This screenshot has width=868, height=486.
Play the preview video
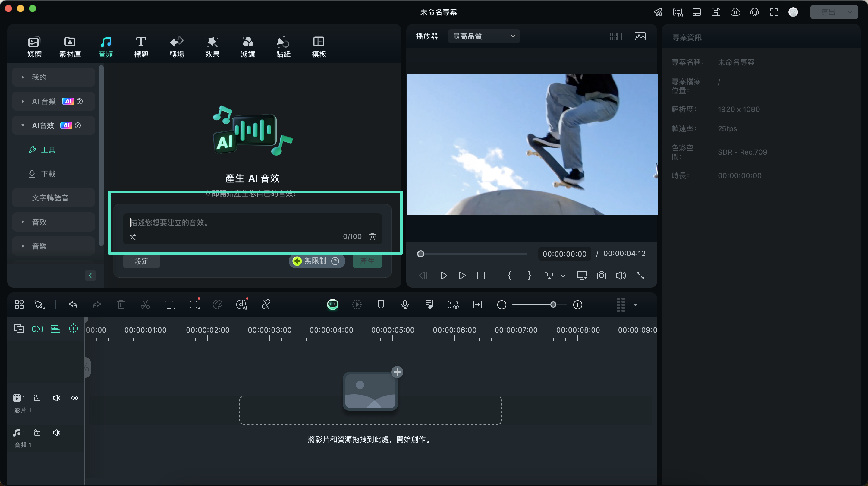click(462, 276)
